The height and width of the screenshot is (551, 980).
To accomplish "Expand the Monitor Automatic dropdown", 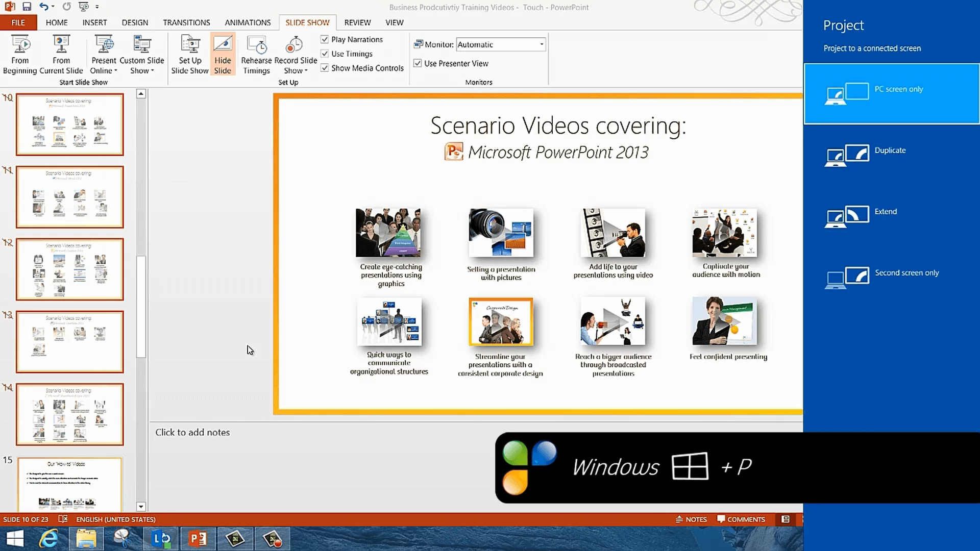I will tap(542, 44).
